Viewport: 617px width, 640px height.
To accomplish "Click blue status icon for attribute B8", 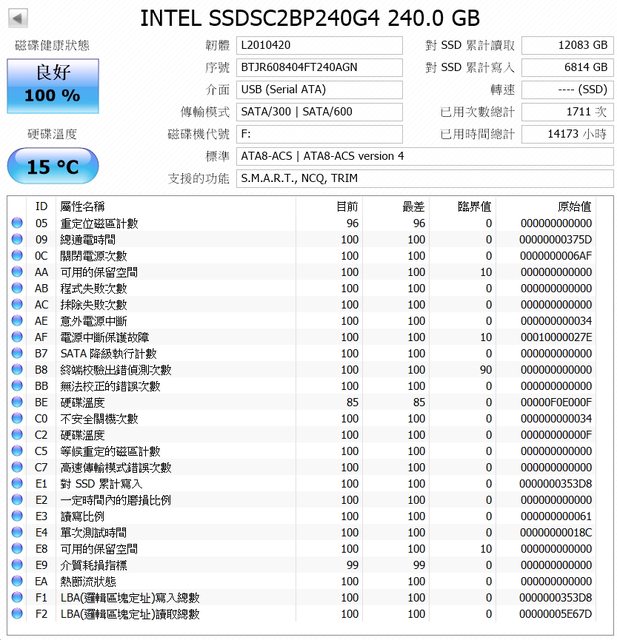I will (x=17, y=369).
